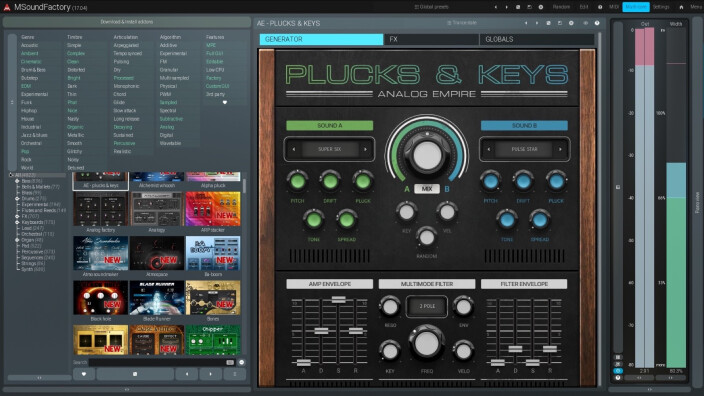Viewport: 704px width, 396px height.
Task: Select previous preset arrow in AE - Plucks & Keys header
Action: pos(526,23)
